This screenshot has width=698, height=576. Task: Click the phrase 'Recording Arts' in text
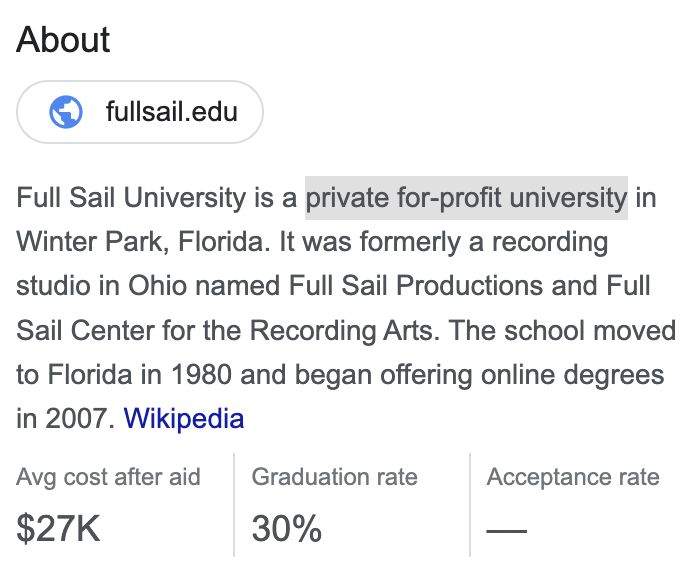345,331
